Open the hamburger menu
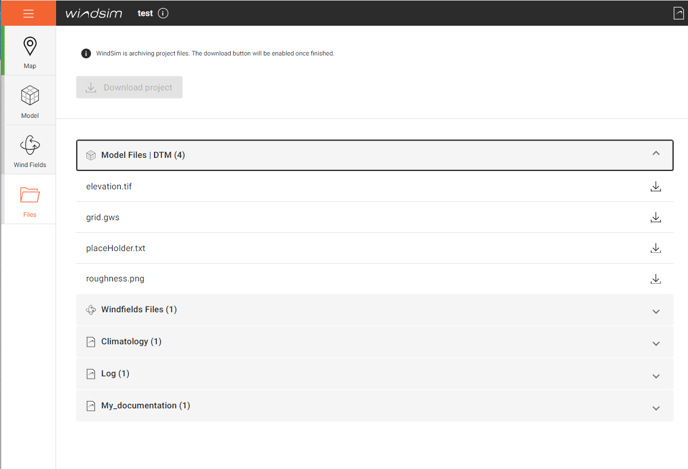The height and width of the screenshot is (469, 688). click(28, 13)
